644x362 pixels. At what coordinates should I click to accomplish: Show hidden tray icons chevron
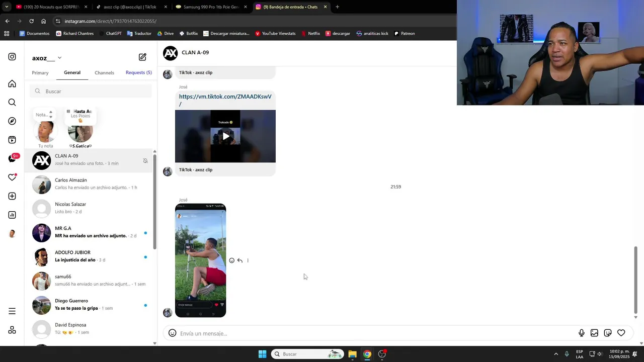click(x=556, y=354)
